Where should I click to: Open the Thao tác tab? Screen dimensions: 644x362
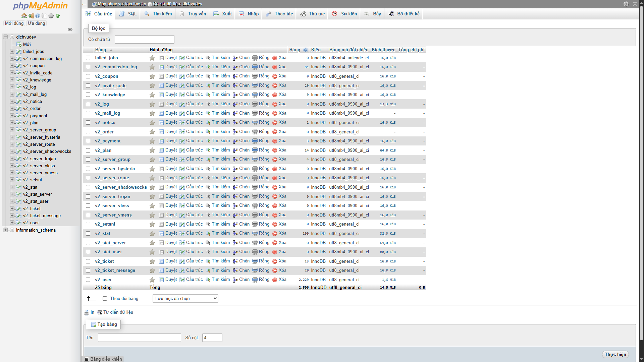(x=279, y=14)
